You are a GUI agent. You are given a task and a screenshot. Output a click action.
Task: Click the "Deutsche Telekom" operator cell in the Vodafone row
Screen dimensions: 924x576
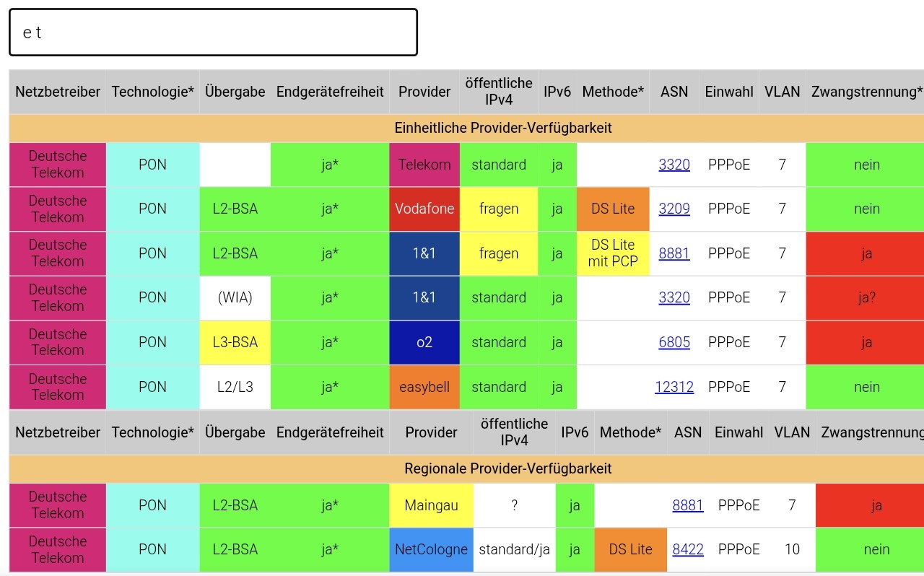tap(58, 209)
